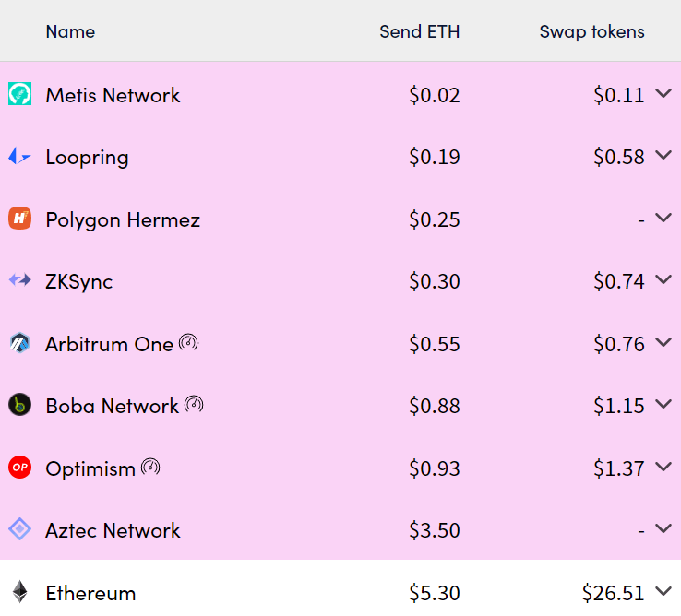This screenshot has width=681, height=616.
Task: Sort by Send ETH column header
Action: [x=420, y=31]
